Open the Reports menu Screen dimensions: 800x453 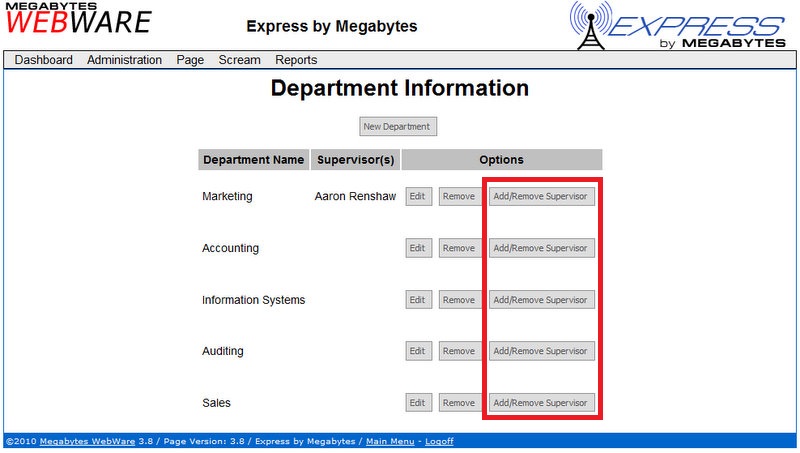(x=296, y=60)
